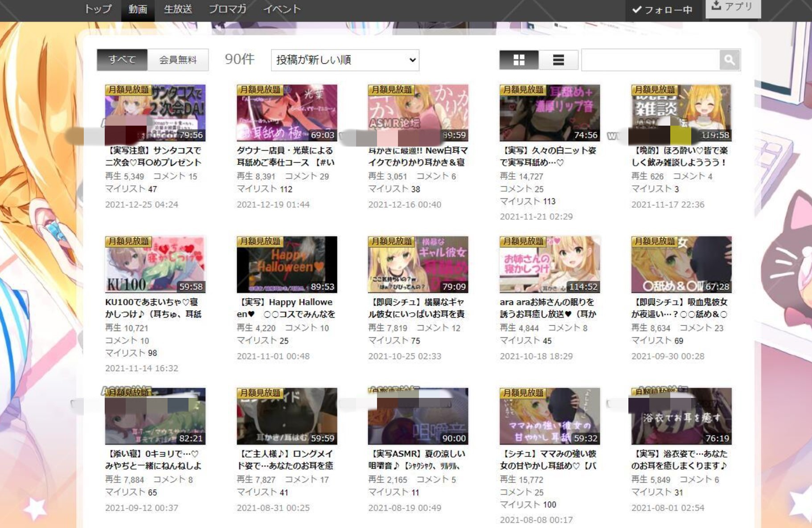Click the search magnifier icon
This screenshot has width=812, height=528.
pos(728,60)
